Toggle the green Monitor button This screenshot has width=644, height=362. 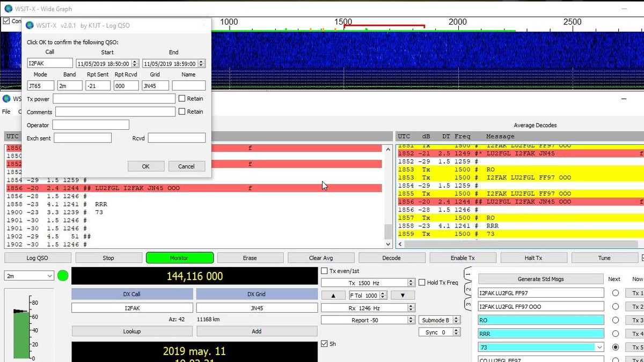[x=179, y=258]
